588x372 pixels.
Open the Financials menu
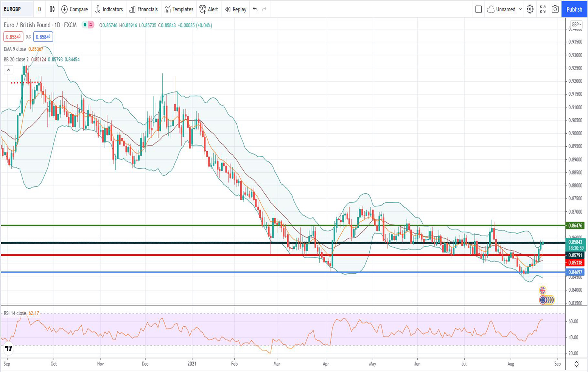coord(143,9)
